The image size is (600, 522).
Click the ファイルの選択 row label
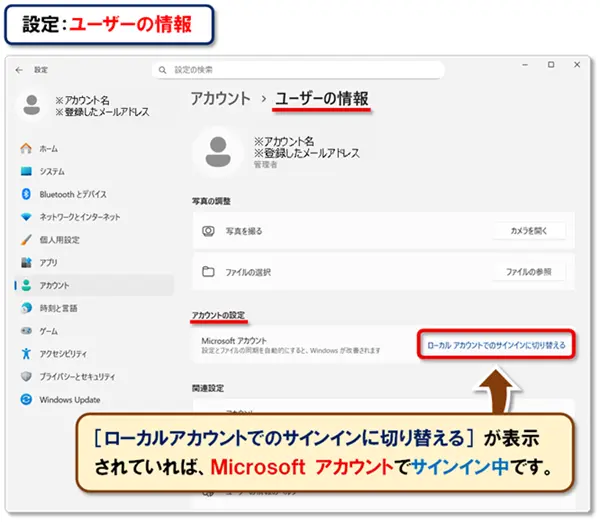point(248,272)
